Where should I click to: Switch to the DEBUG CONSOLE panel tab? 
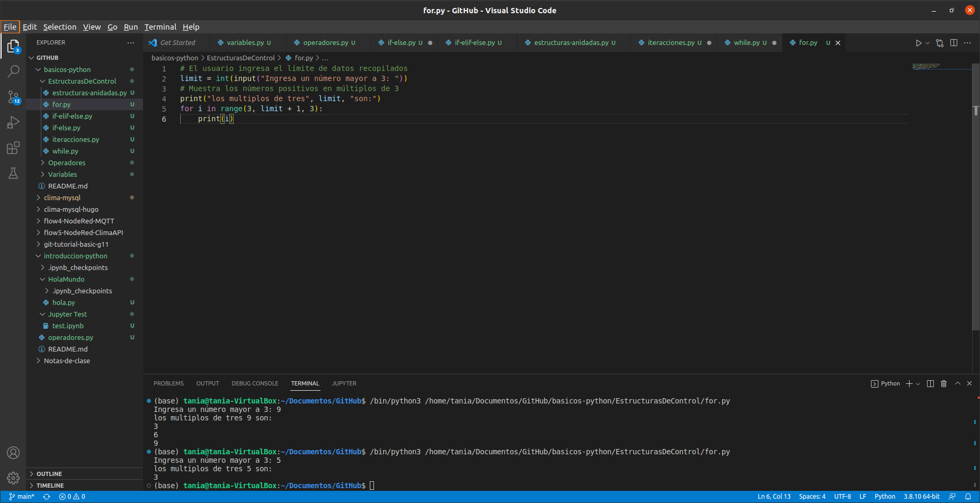click(x=255, y=383)
